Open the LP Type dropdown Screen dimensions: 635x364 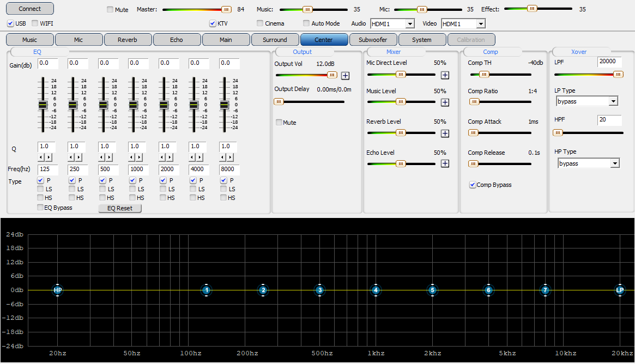coord(613,101)
